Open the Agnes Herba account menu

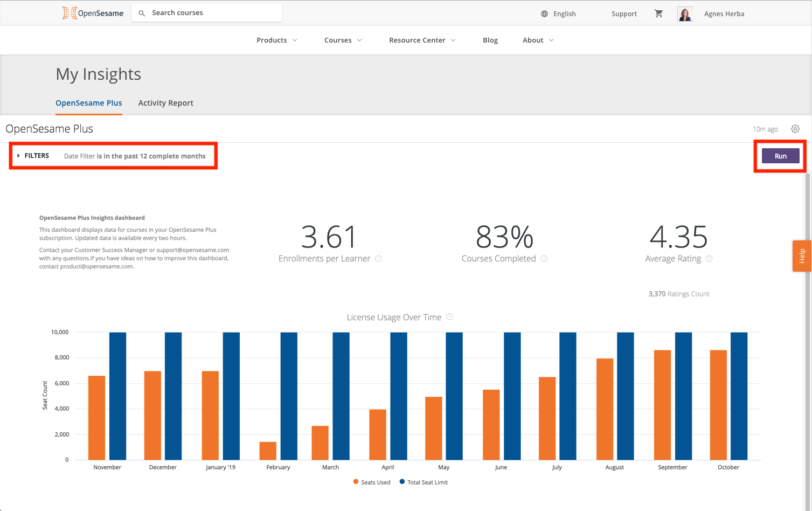coord(724,14)
